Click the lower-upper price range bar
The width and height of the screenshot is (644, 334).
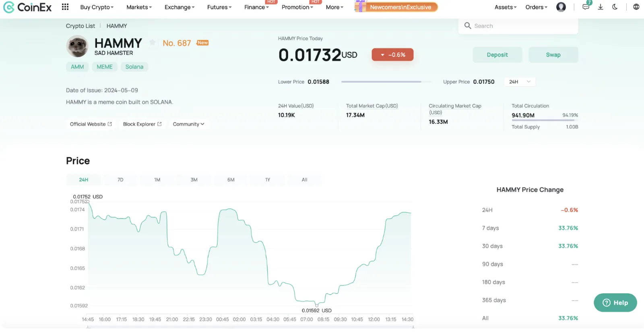tap(386, 82)
